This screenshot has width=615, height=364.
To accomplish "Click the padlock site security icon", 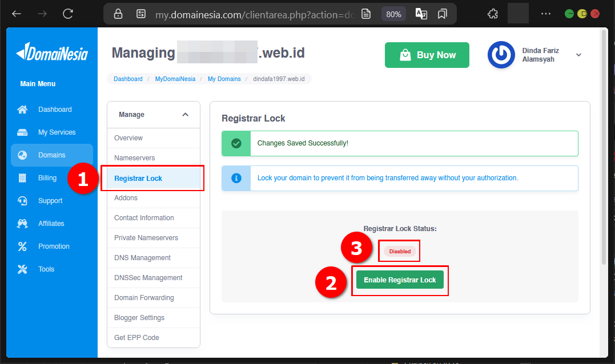I will pyautogui.click(x=118, y=14).
